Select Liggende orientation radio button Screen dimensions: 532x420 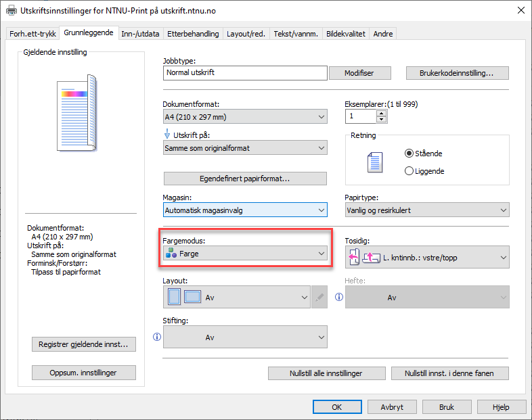409,171
